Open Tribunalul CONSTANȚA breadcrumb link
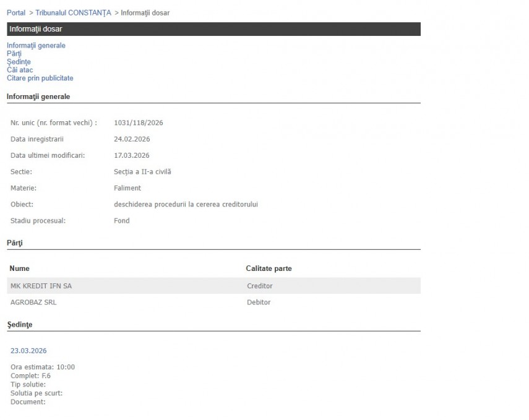This screenshot has height=420, width=529. click(73, 13)
